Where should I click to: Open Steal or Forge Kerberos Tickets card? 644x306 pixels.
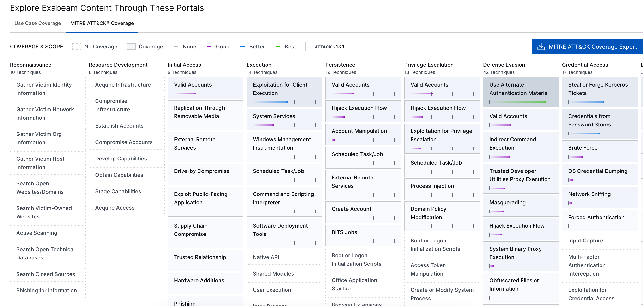[600, 92]
